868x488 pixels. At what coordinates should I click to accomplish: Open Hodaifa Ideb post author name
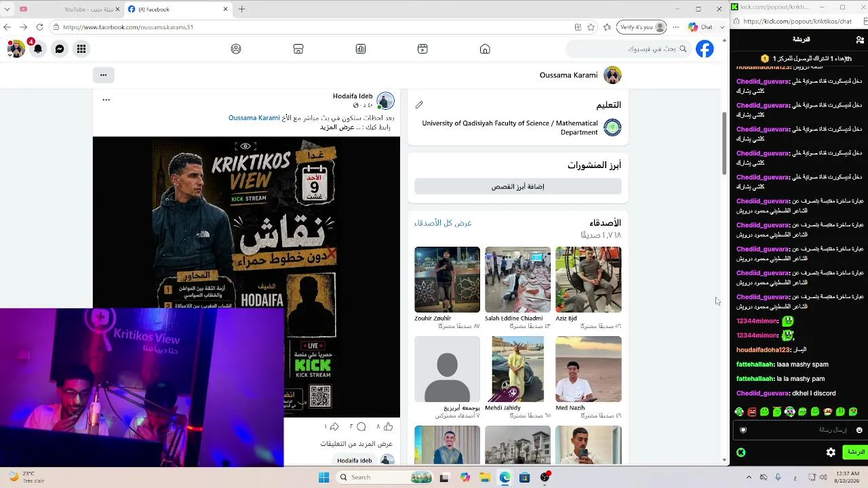pos(353,96)
